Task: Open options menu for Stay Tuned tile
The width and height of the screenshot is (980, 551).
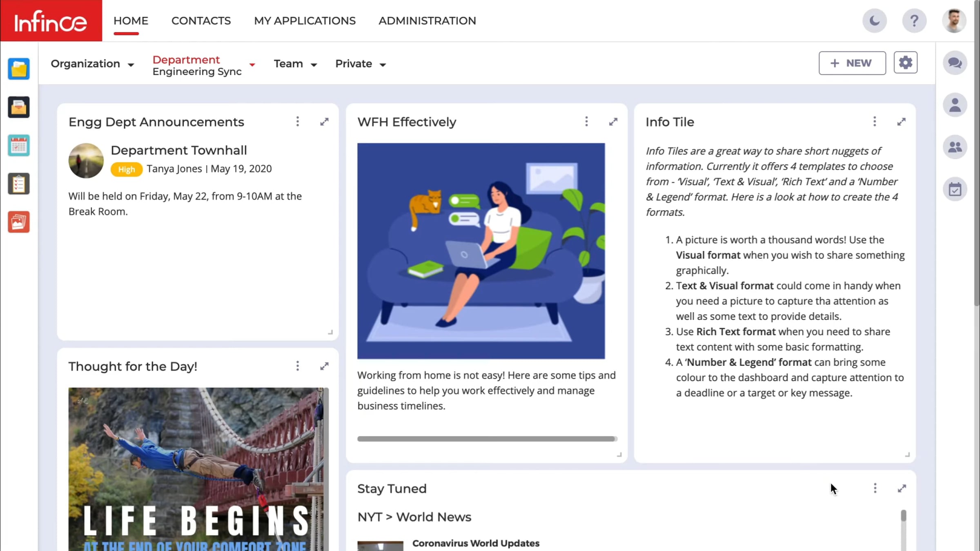Action: tap(875, 488)
